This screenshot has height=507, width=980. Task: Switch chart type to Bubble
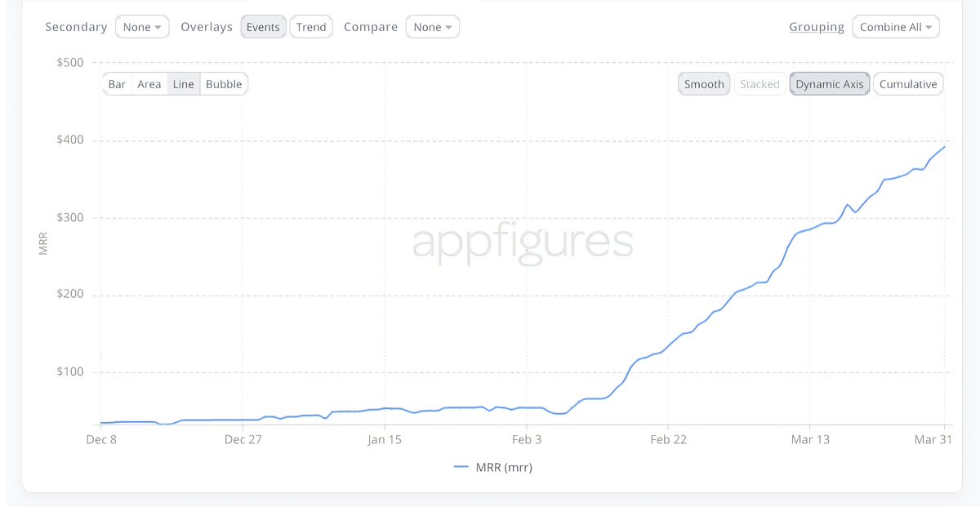click(224, 84)
